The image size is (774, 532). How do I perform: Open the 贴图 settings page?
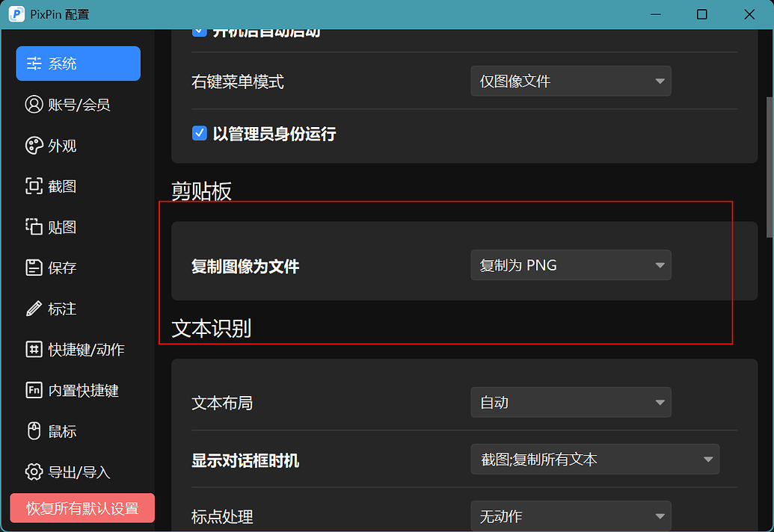coord(78,227)
